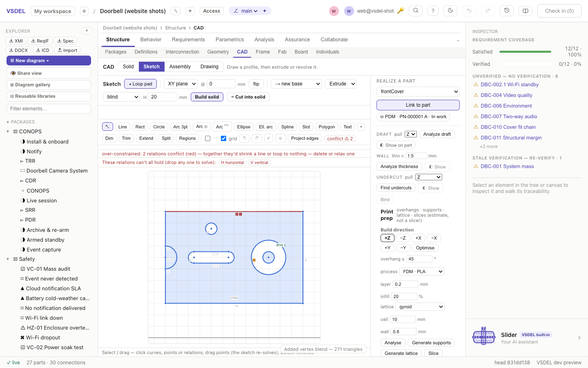The width and height of the screenshot is (588, 368).
Task: Collapse the CONOPS package tree
Action: [8, 132]
